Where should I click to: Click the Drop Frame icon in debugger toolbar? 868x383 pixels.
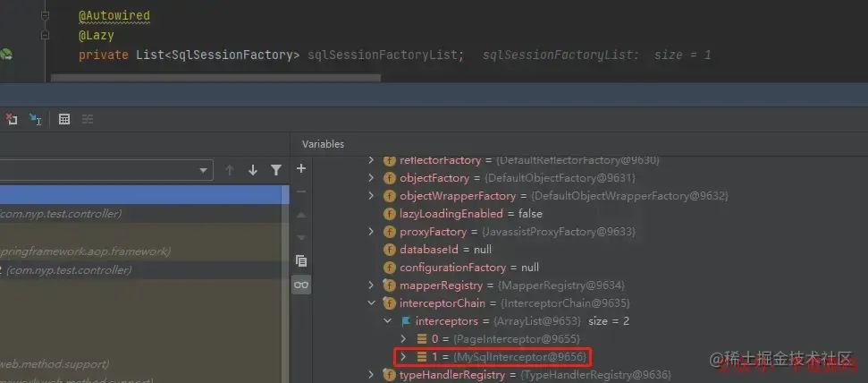click(x=12, y=119)
